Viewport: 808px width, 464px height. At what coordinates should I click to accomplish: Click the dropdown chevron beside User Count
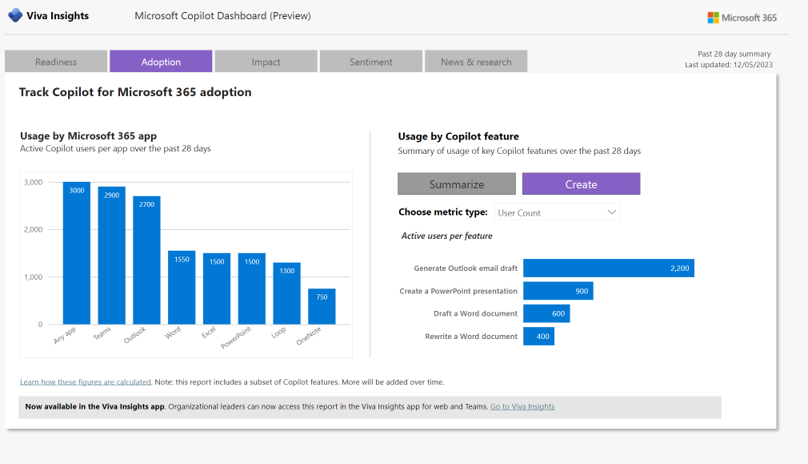612,212
